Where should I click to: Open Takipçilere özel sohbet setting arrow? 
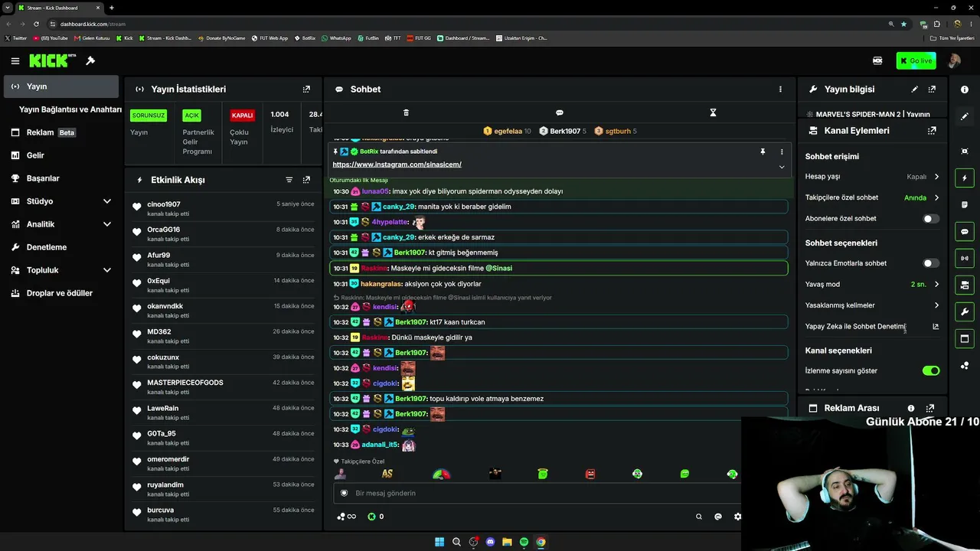[936, 197]
